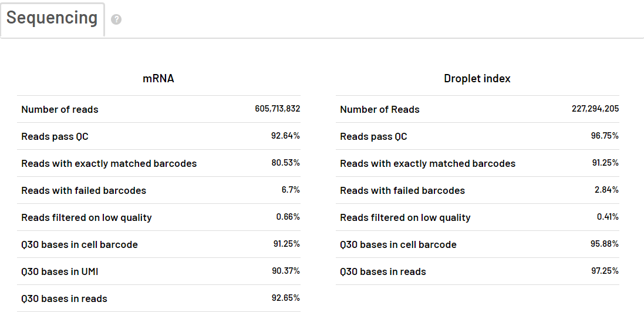This screenshot has width=644, height=312.
Task: Click the 0.66% low quality value
Action: coord(288,217)
